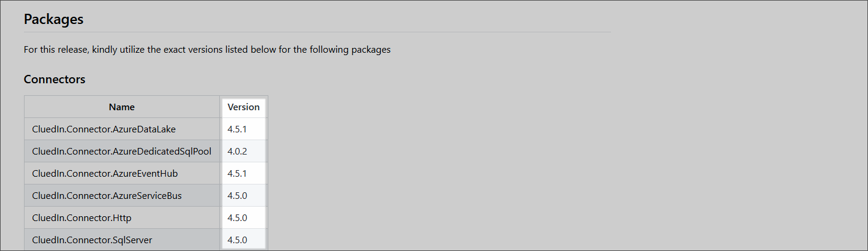Select the CluedIn.Connector.AzureEventHub name cell
Viewport: 868px width, 251px height.
pyautogui.click(x=105, y=173)
